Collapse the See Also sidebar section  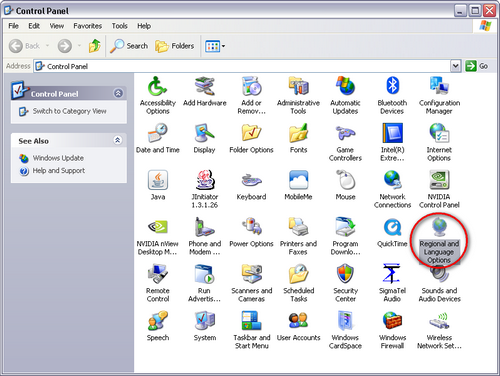(118, 140)
